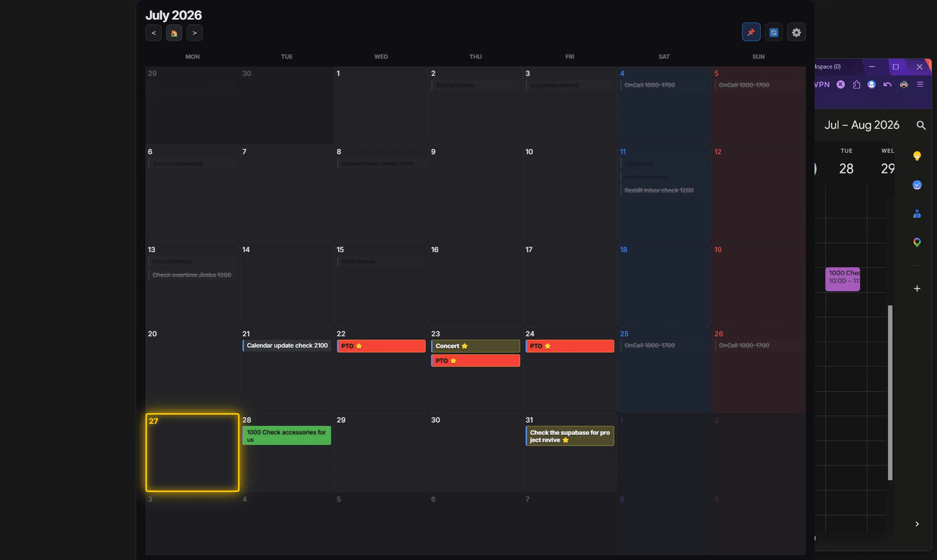Image resolution: width=937 pixels, height=560 pixels.
Task: Select the highlighted day 27 cell
Action: [192, 453]
